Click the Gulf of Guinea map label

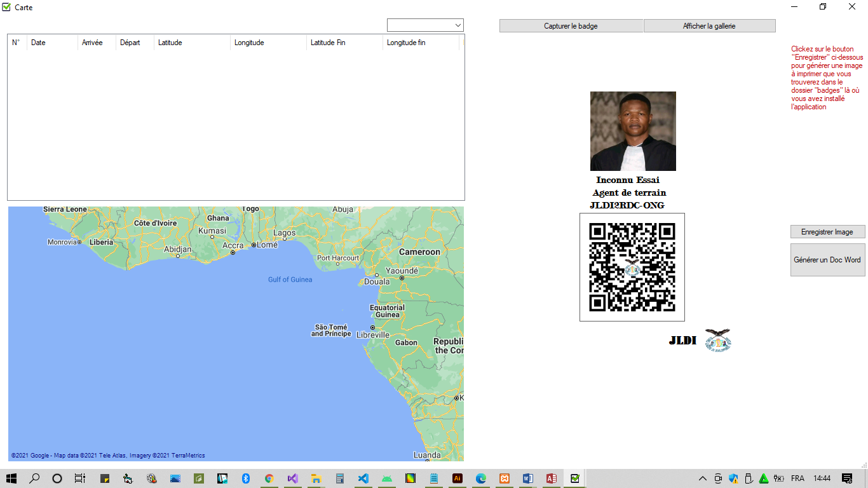click(290, 280)
